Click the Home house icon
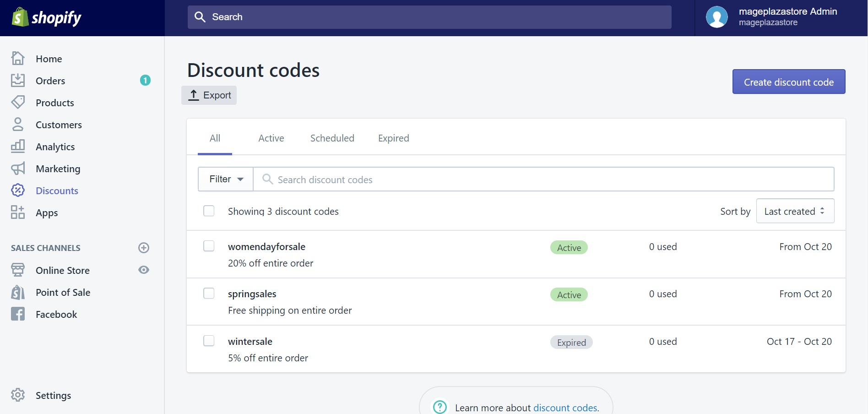 (18, 58)
